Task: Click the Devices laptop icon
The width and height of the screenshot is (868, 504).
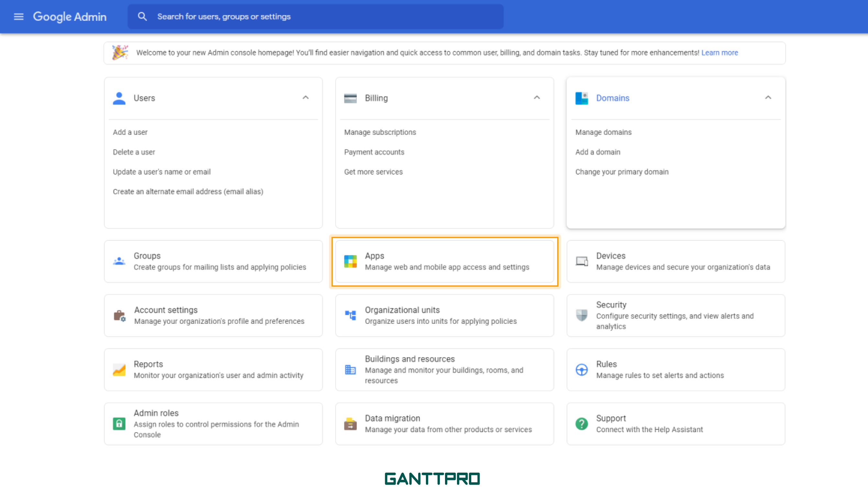Action: pyautogui.click(x=582, y=261)
